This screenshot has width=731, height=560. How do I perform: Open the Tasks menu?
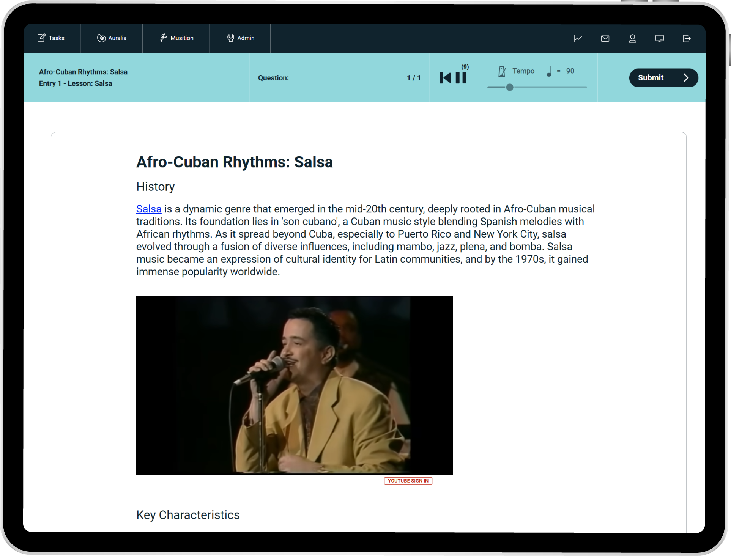[x=51, y=38]
